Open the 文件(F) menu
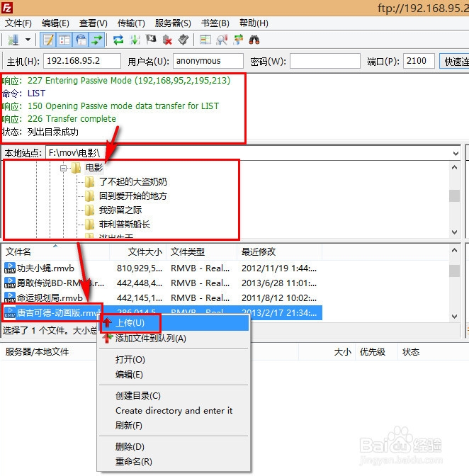The height and width of the screenshot is (476, 469). point(18,23)
